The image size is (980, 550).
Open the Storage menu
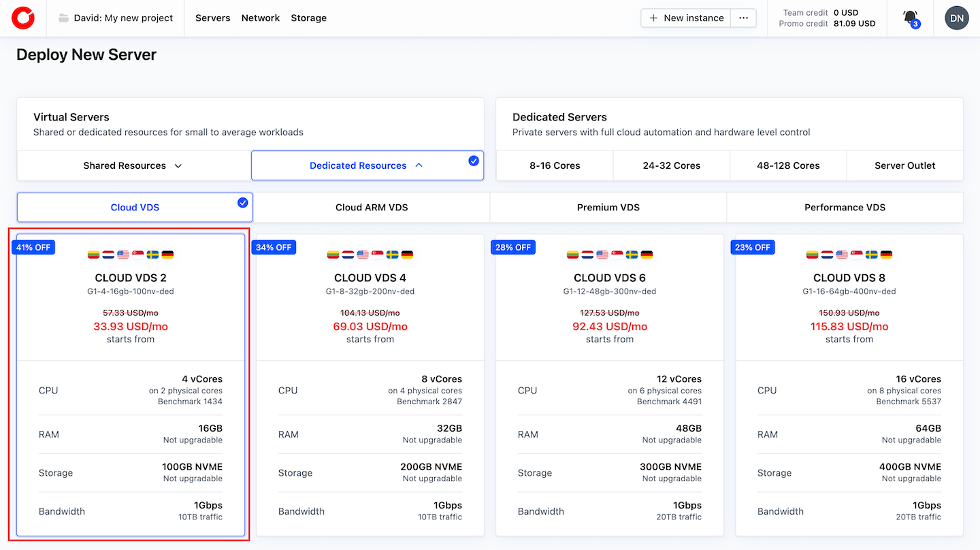pos(308,18)
